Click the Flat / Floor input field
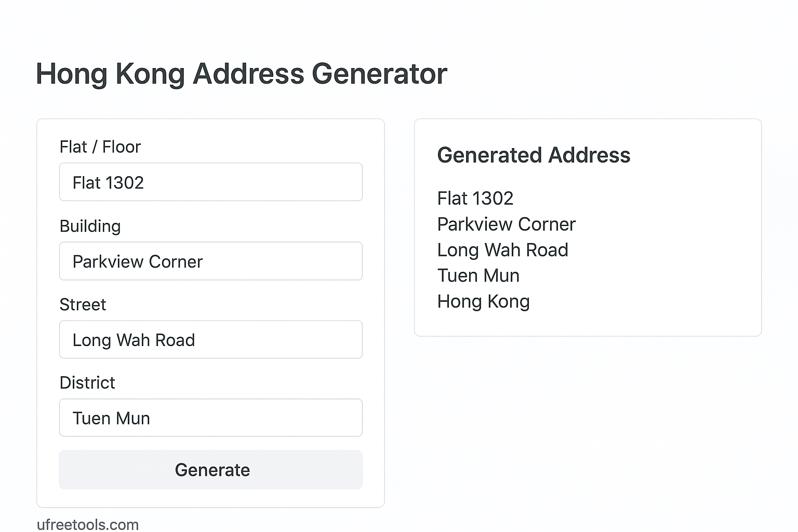Image resolution: width=798 pixels, height=532 pixels. click(210, 182)
